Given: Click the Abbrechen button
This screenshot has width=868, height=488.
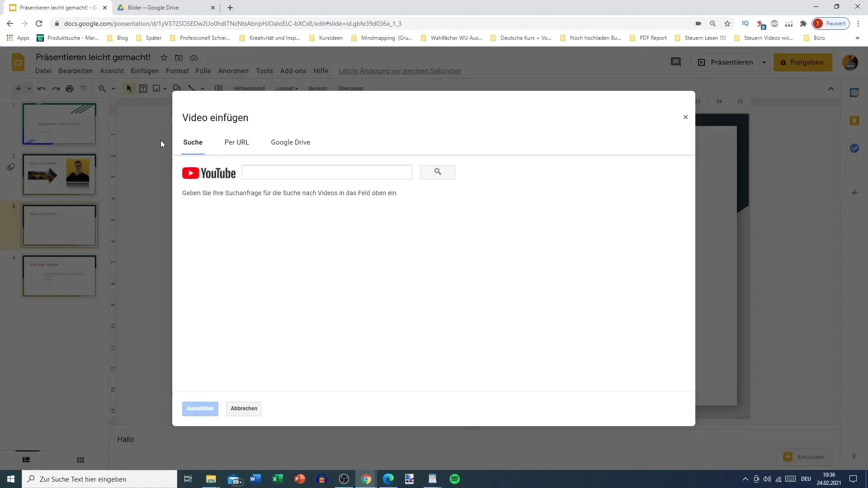Looking at the screenshot, I should coord(244,408).
